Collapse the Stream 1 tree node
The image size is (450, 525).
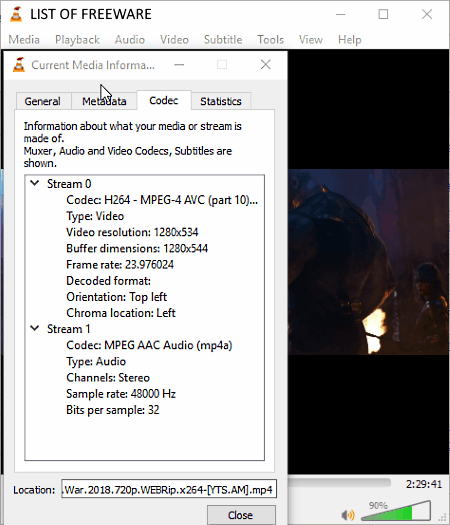(x=35, y=328)
